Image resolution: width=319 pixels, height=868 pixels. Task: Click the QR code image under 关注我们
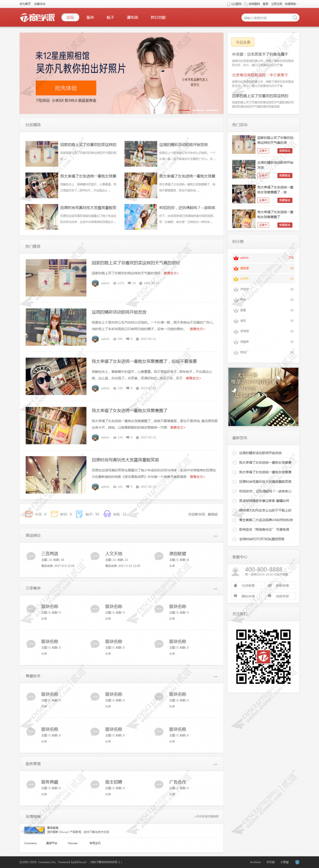tap(263, 657)
